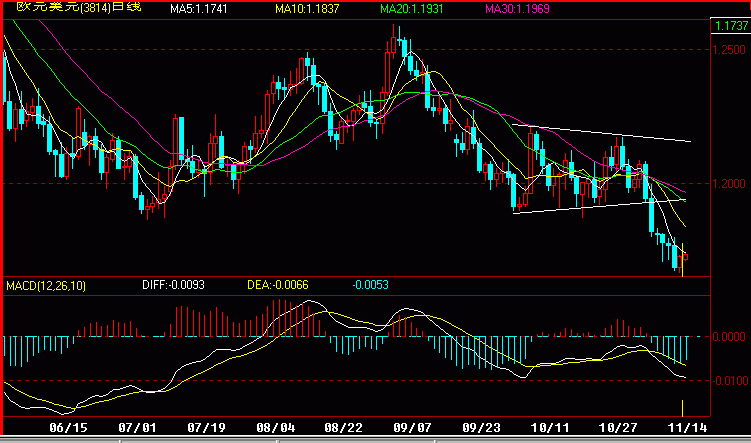This screenshot has width=751, height=443.
Task: Click the 08/22 date label
Action: (343, 428)
